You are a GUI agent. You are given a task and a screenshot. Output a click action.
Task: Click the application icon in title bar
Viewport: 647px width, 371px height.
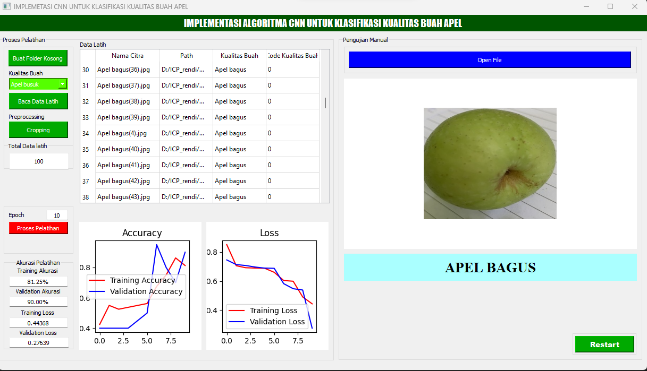pyautogui.click(x=7, y=7)
